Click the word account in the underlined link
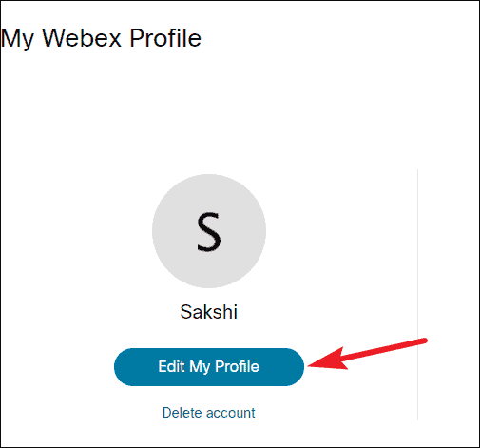Screen dimensions: 480x448 231,413
